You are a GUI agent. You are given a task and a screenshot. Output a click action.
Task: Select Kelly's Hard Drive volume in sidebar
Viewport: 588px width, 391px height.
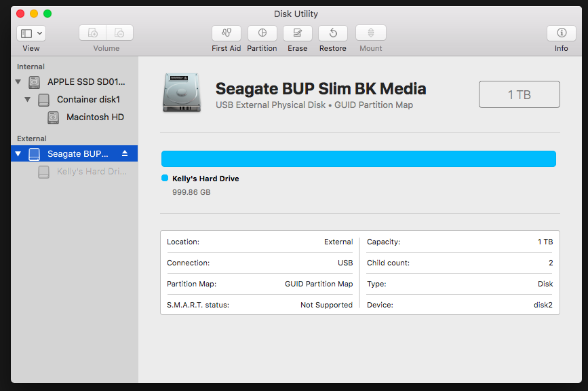pos(92,172)
